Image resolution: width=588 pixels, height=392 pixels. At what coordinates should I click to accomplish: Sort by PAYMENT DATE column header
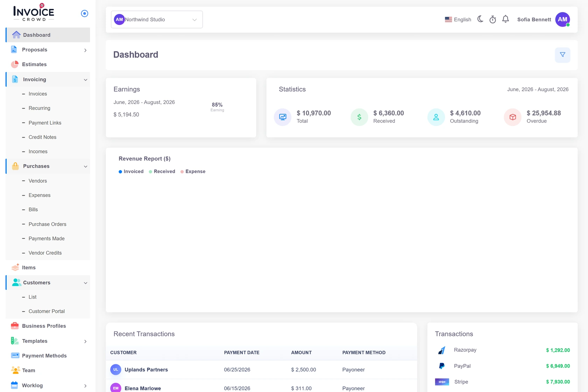tap(242, 353)
